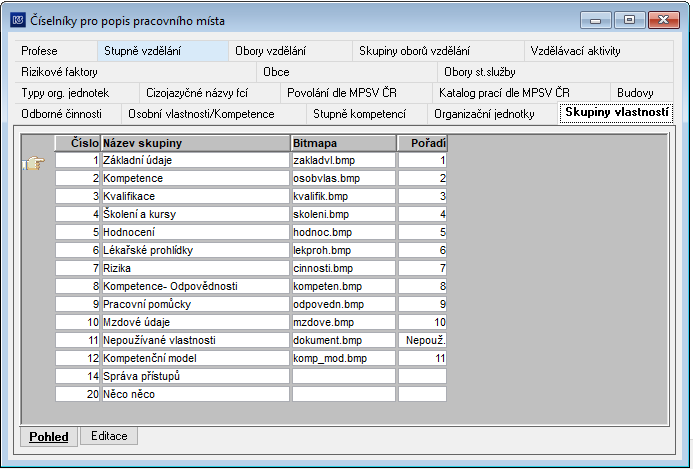
Task: Click the lekproh.bmp bitmap cell
Action: click(x=344, y=250)
